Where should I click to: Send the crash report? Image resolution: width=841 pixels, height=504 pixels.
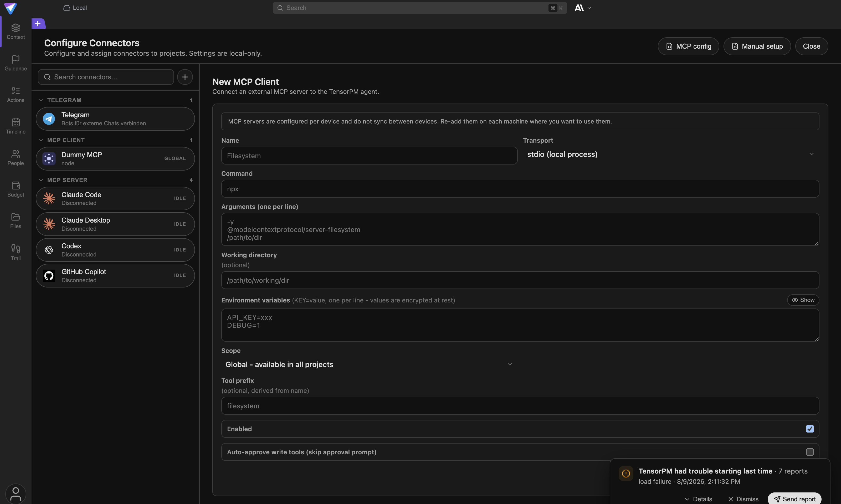pos(794,499)
